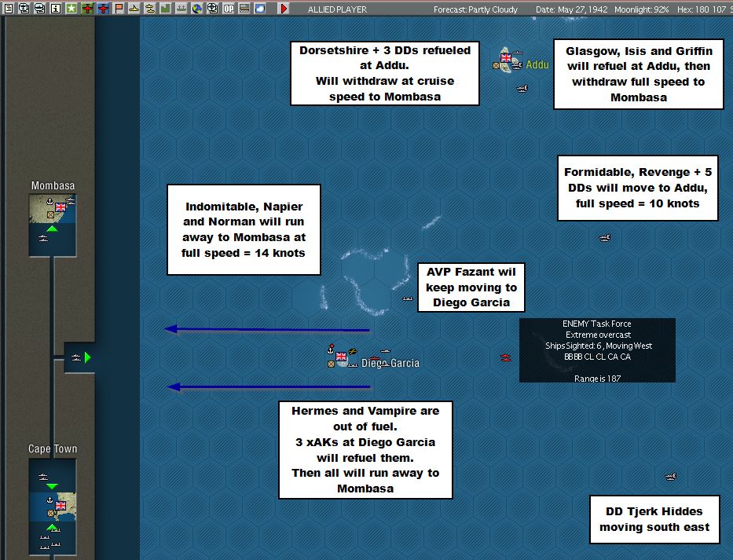Image resolution: width=733 pixels, height=560 pixels.
Task: Click green up arrow in Mombasa panel
Action: [53, 229]
